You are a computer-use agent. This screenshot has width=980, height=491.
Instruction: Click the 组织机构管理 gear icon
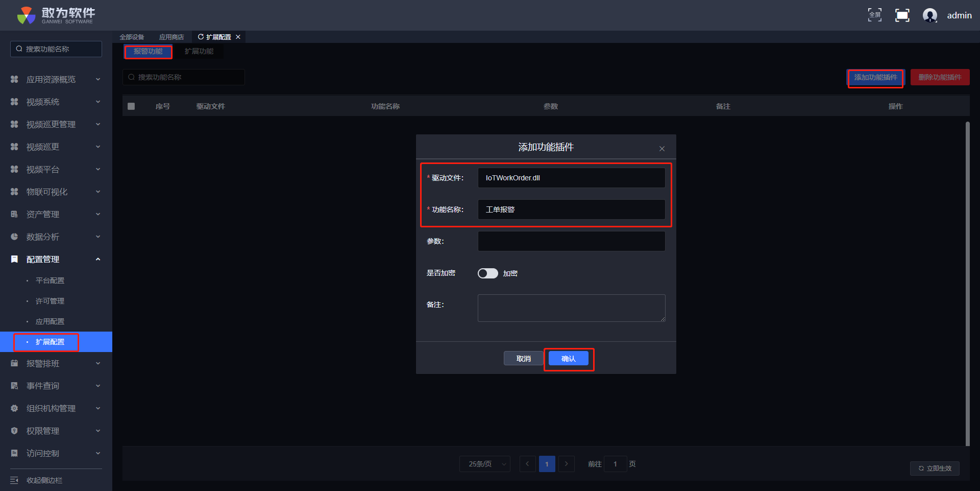(x=14, y=408)
